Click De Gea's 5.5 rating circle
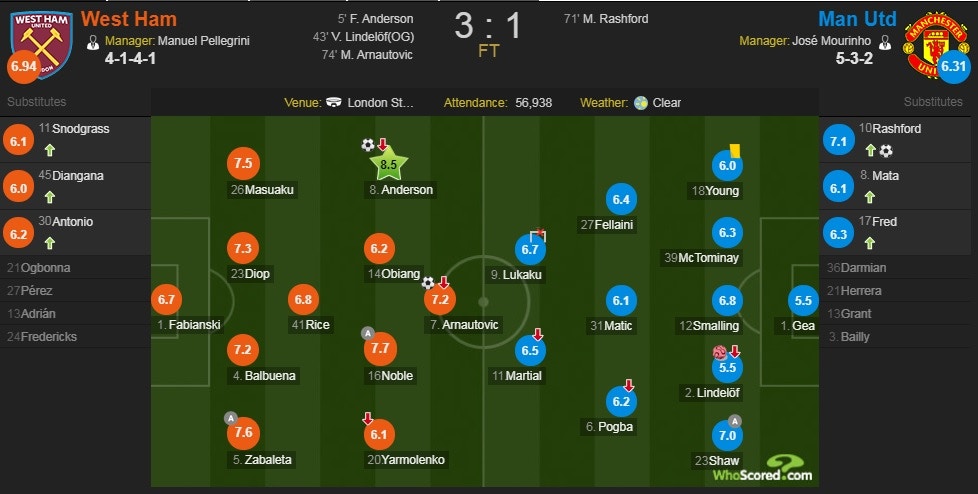Viewport: 978px width, 494px height. pos(802,300)
